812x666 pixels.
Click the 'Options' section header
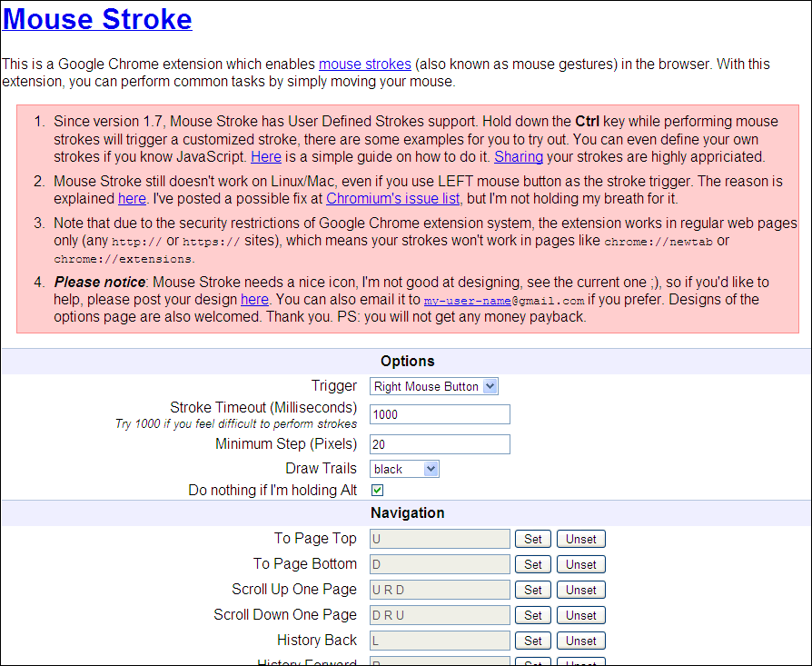[x=407, y=362]
